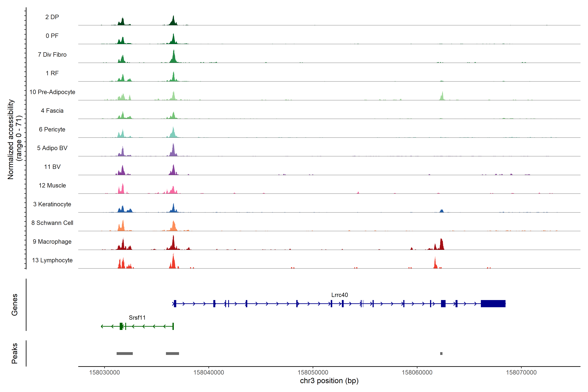Click the Macrophage peak near 158062000
Screen dimensions: 588x392
point(441,245)
